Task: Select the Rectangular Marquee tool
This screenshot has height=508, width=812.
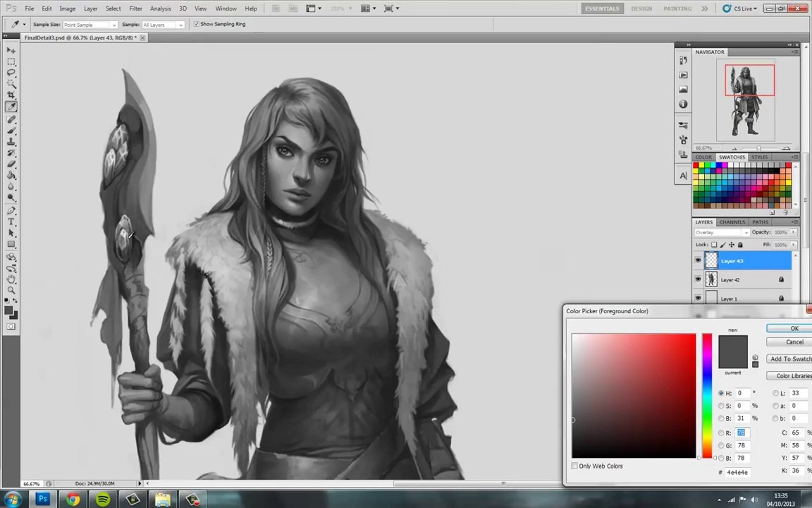Action: (x=11, y=61)
